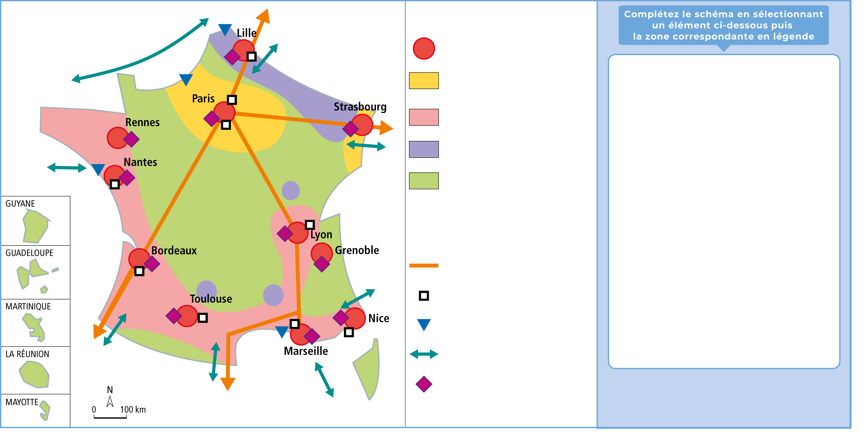Image resolution: width=868 pixels, height=441 pixels.
Task: Select the yellow legend swatch
Action: click(x=424, y=80)
